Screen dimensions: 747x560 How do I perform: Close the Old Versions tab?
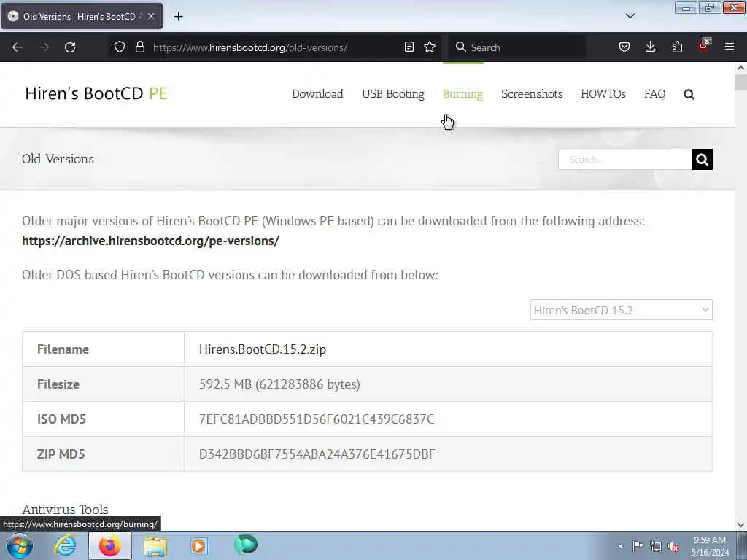coord(151,16)
